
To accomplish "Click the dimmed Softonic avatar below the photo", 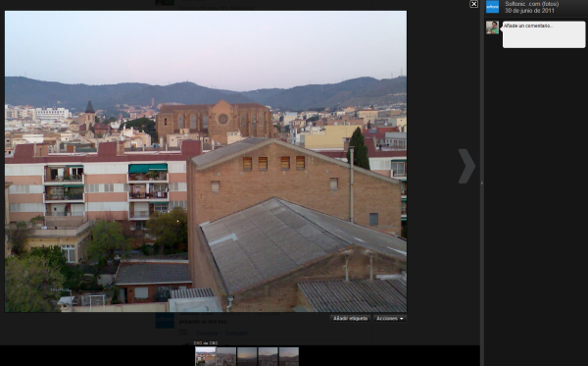I will 165,320.
